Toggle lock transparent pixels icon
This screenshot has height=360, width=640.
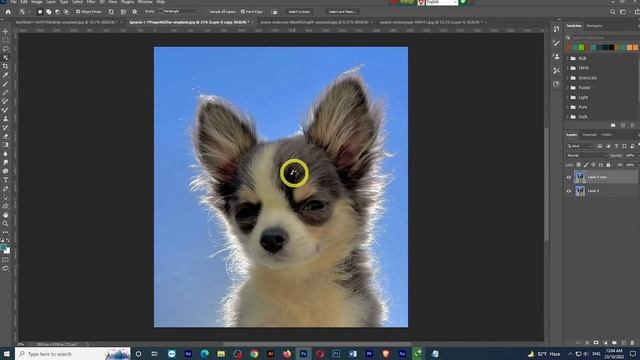click(x=578, y=165)
